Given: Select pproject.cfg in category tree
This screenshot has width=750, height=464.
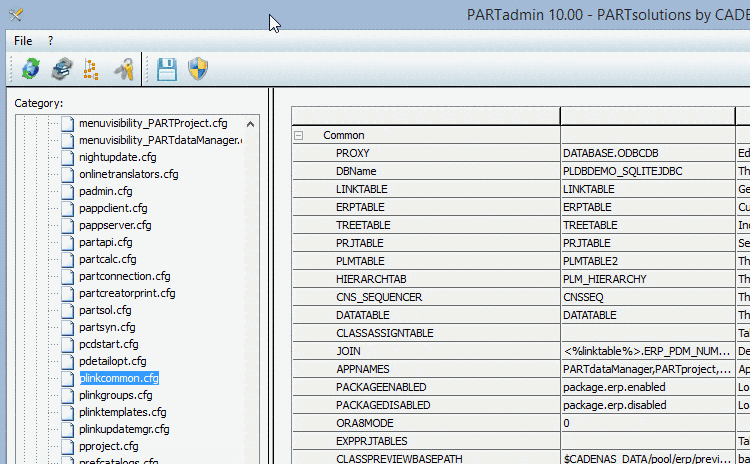Looking at the screenshot, I should pyautogui.click(x=109, y=446).
